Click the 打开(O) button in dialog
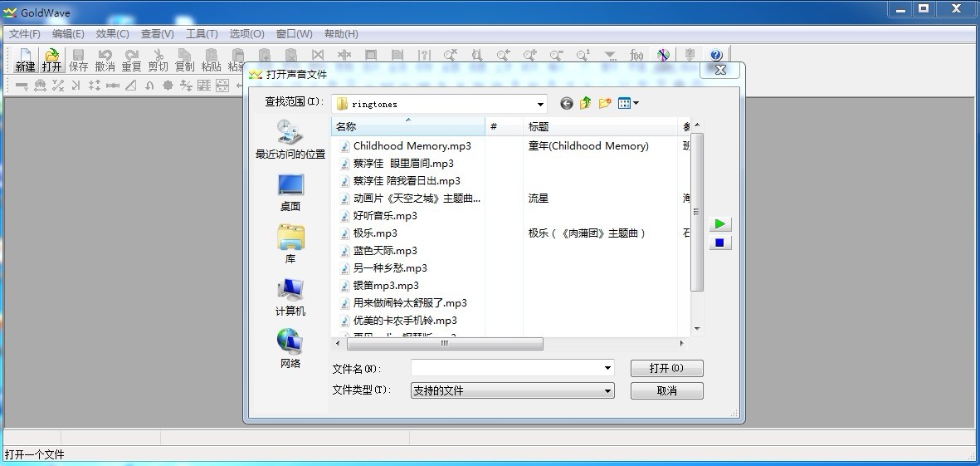Screen dimensions: 980x466 click(x=667, y=369)
